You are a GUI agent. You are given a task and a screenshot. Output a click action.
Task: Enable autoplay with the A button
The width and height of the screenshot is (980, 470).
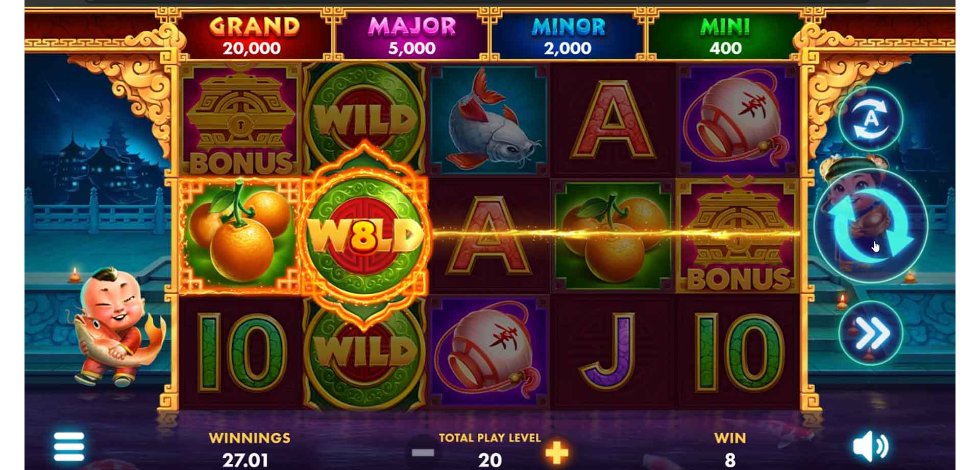coord(871,120)
